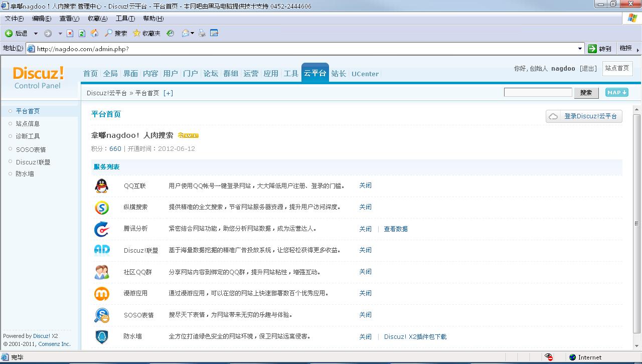Click the Forward arrow icon
This screenshot has width=642, height=364.
pyautogui.click(x=48, y=34)
